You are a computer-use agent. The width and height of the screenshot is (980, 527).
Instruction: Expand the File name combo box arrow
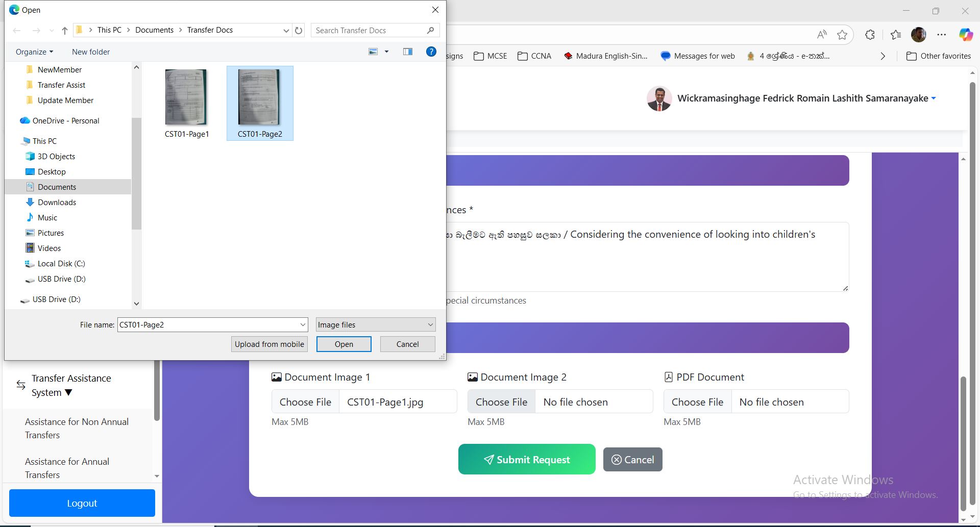click(x=303, y=325)
